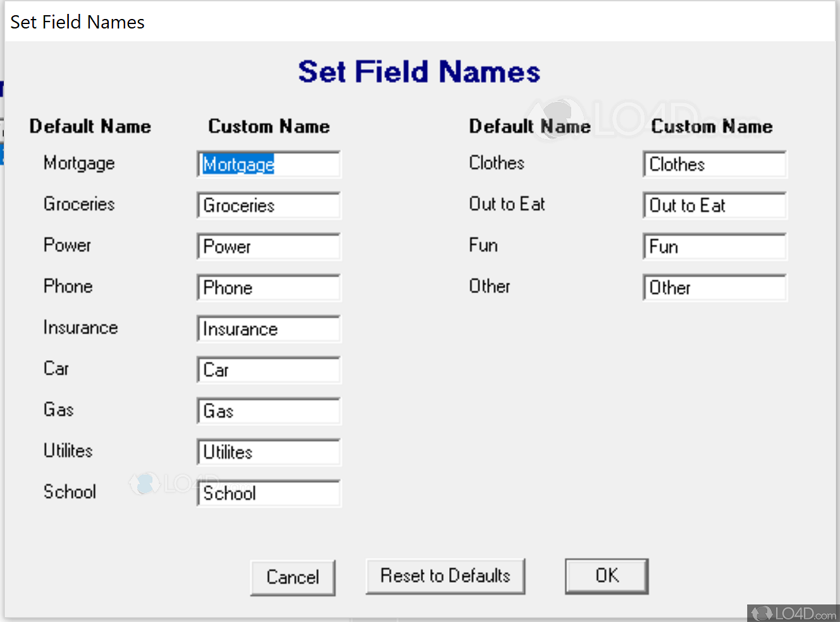
Task: Click the Groceries custom name field
Action: click(269, 206)
